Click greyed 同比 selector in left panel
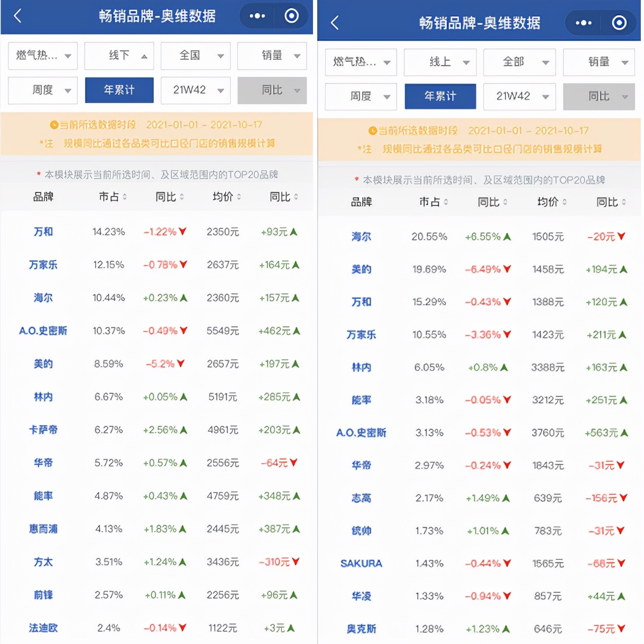Viewport: 644px width, 644px height. [x=272, y=90]
